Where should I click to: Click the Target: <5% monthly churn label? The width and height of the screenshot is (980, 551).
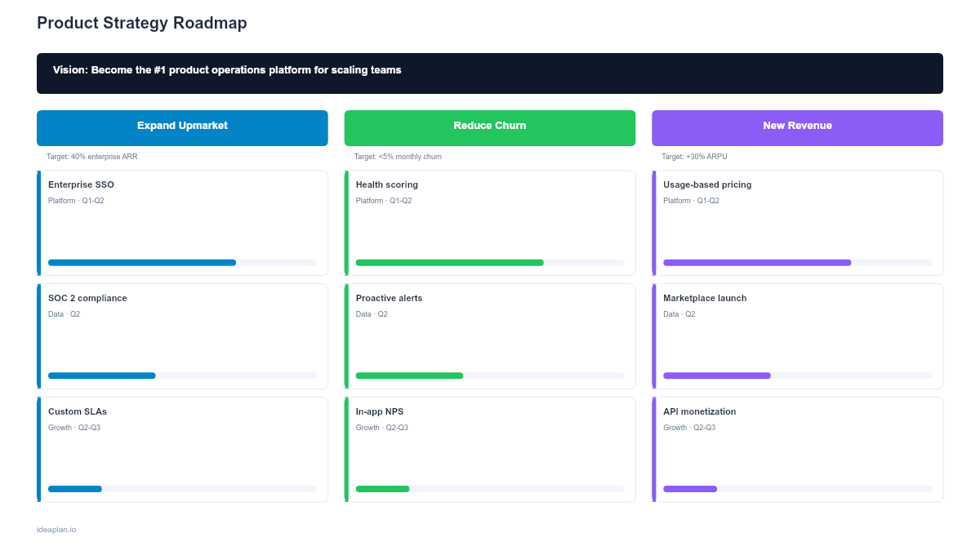click(398, 156)
